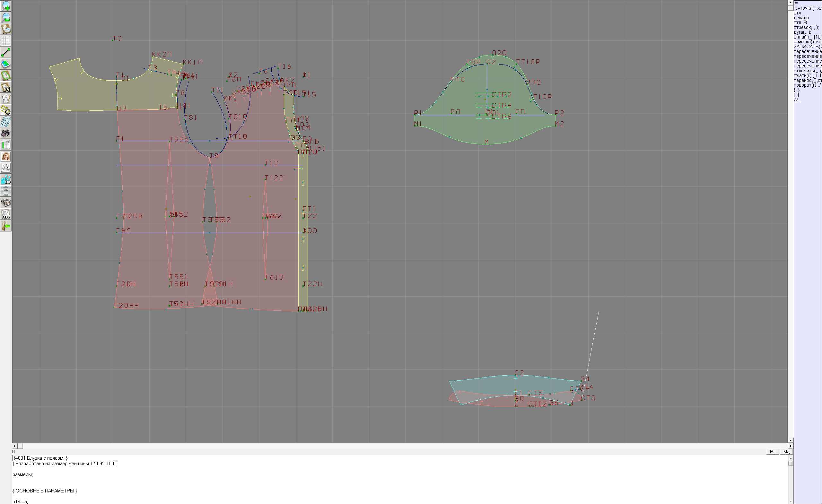Click the horizontal scrollbar left arrow
The height and width of the screenshot is (504, 822).
tap(14, 446)
